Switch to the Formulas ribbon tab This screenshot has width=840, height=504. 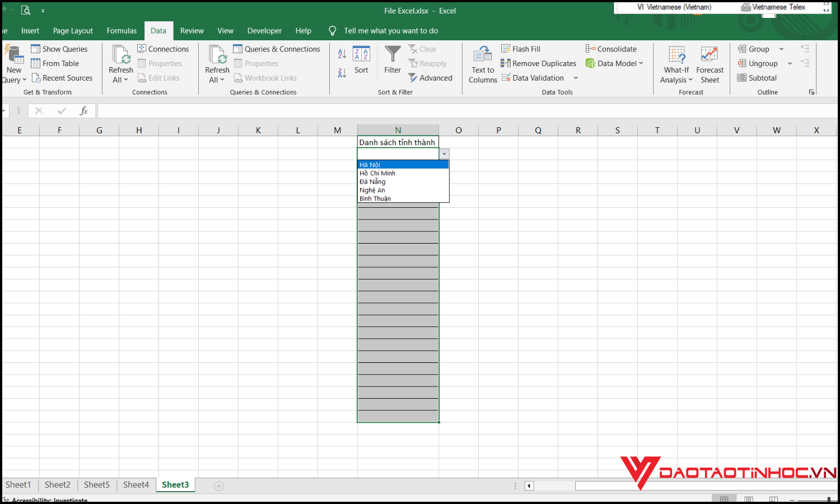pos(122,31)
